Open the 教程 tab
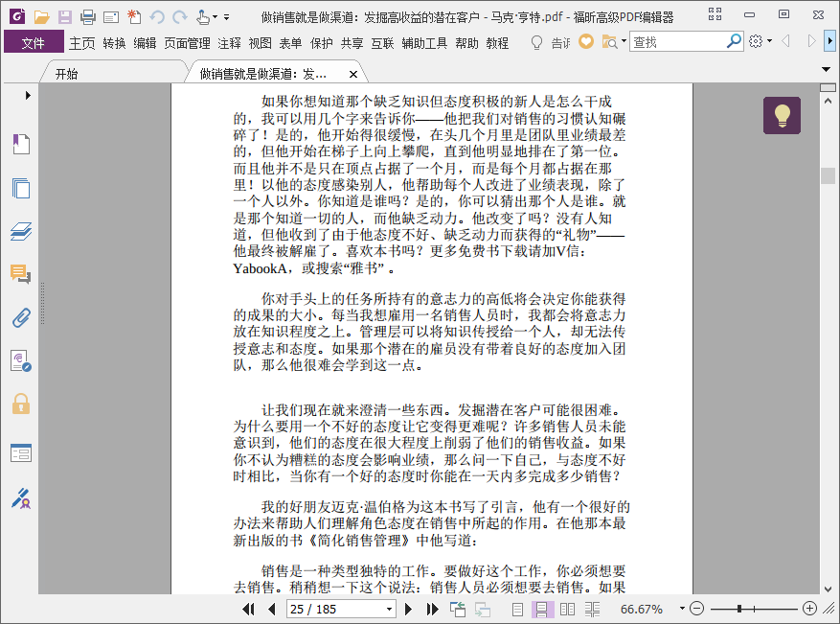The height and width of the screenshot is (624, 840). 497,43
